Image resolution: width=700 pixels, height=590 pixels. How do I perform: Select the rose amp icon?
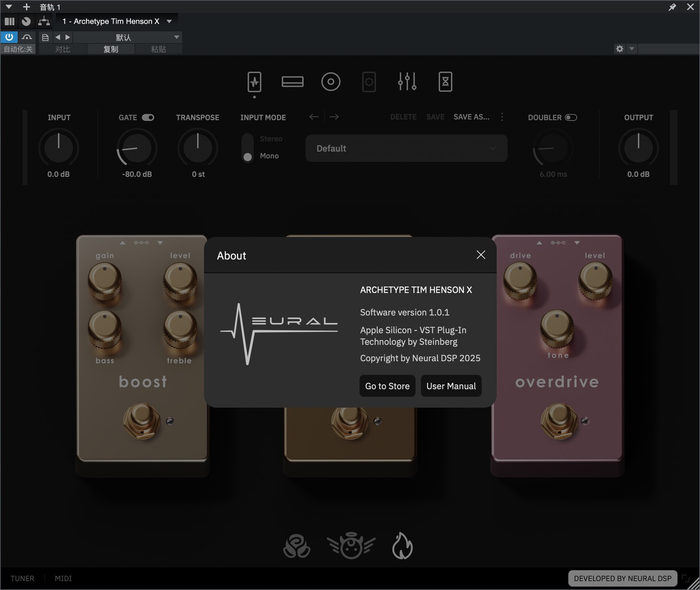pos(297,546)
